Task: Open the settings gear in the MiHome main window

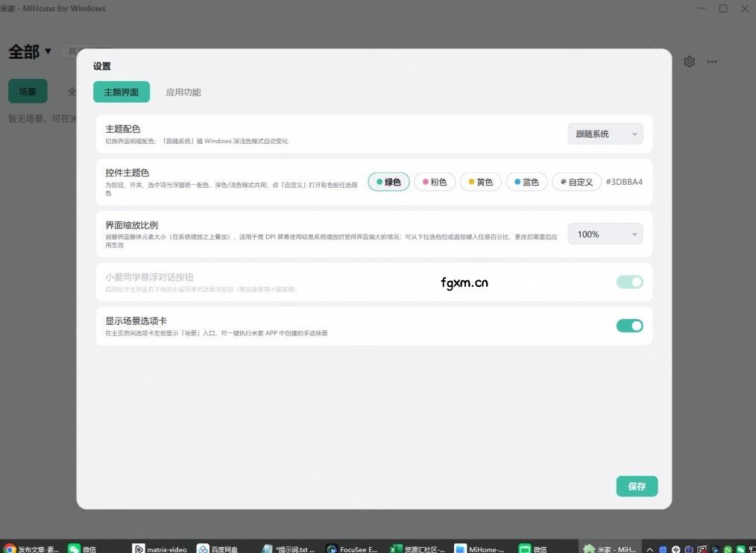Action: pos(689,62)
